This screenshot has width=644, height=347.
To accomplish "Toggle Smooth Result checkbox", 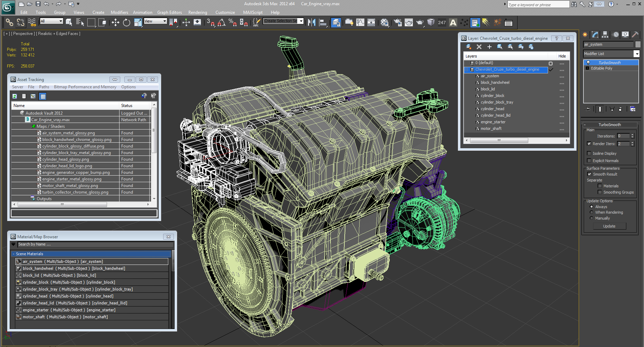I will click(589, 174).
